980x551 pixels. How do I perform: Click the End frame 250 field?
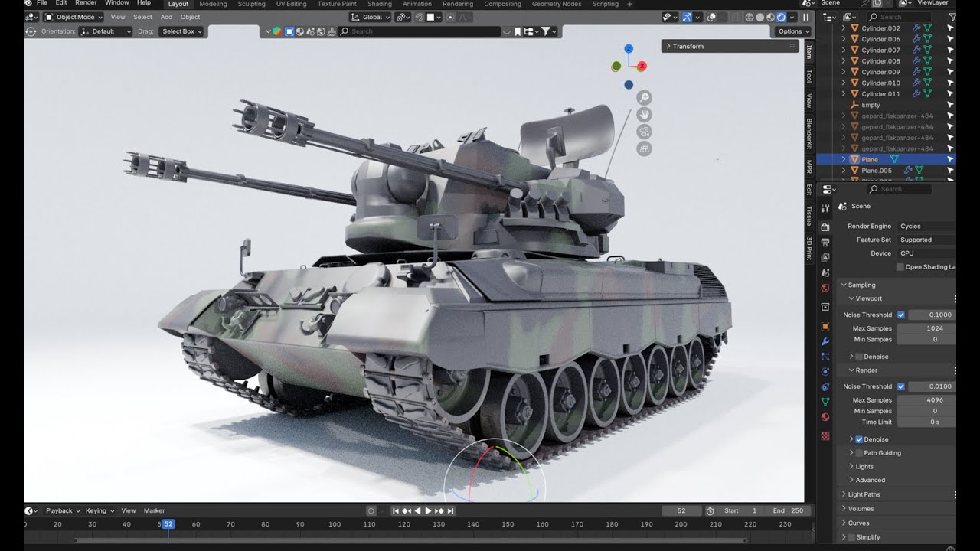789,510
